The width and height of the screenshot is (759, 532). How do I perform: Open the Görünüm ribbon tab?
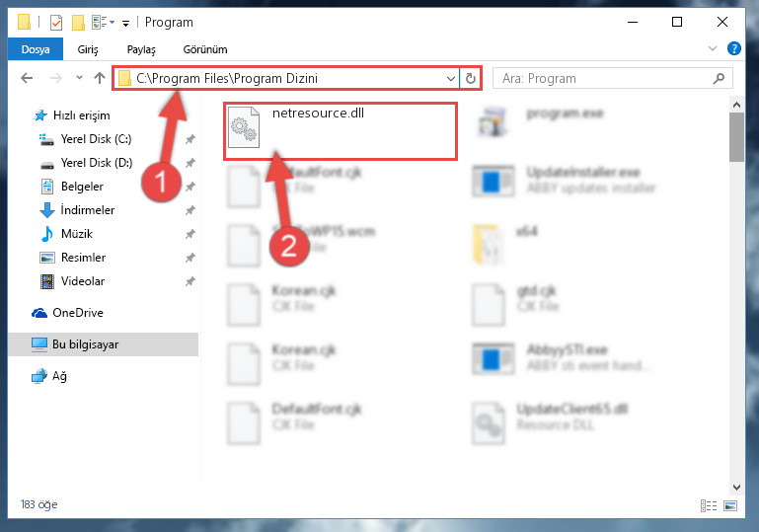tap(205, 49)
